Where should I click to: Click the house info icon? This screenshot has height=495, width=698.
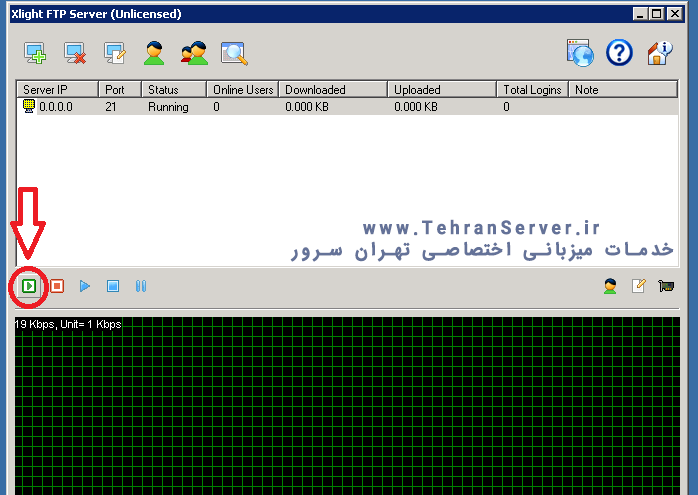[659, 52]
